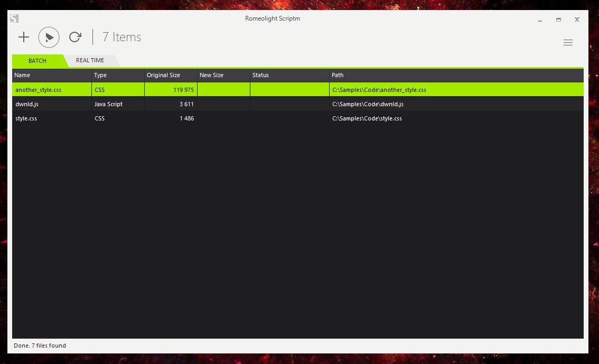
Task: Sort by the Type column header
Action: 118,75
